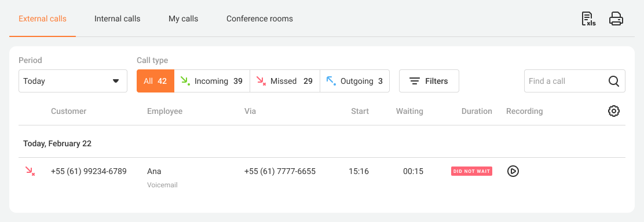Click customer number +55 (61) 99234-6789
This screenshot has height=222, width=644.
tap(89, 171)
